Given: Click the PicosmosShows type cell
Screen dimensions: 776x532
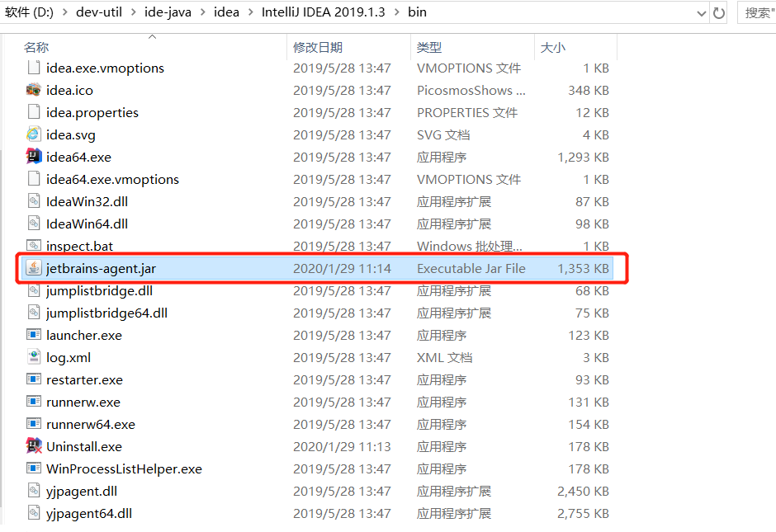Looking at the screenshot, I should pyautogui.click(x=471, y=91).
